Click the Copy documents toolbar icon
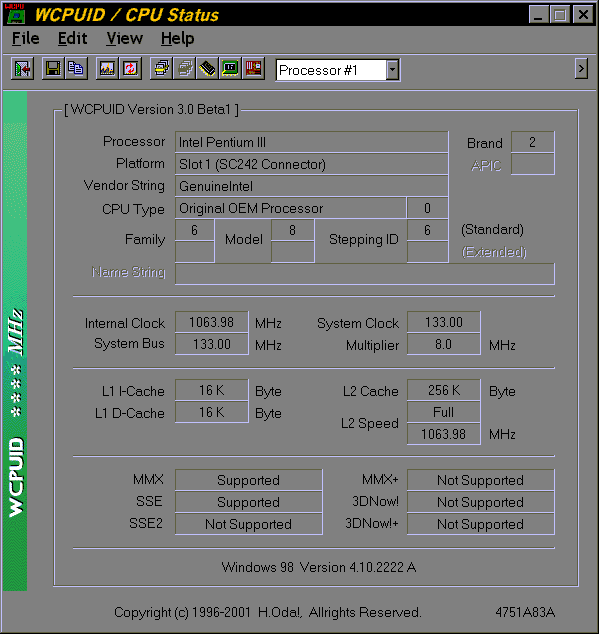599x634 pixels. coord(76,68)
